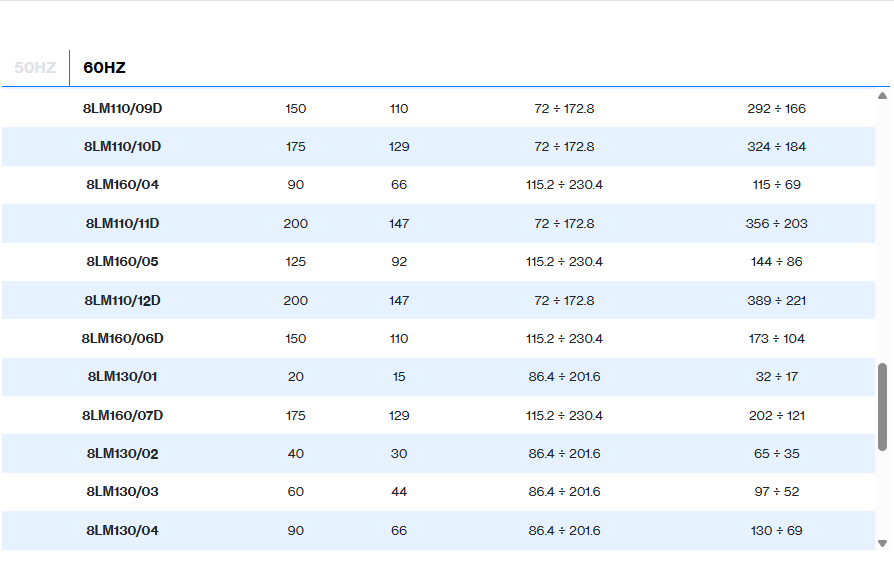Select model 8LM110/09D row

(122, 108)
